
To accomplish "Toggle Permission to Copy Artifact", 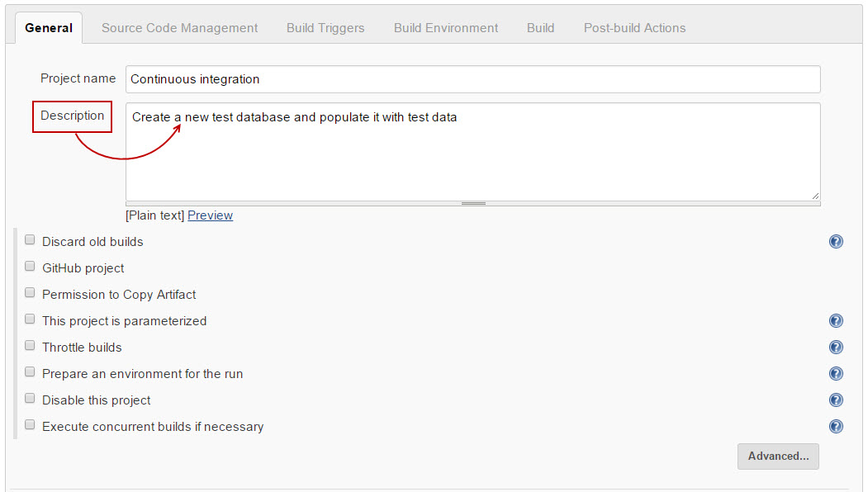I will click(x=30, y=293).
